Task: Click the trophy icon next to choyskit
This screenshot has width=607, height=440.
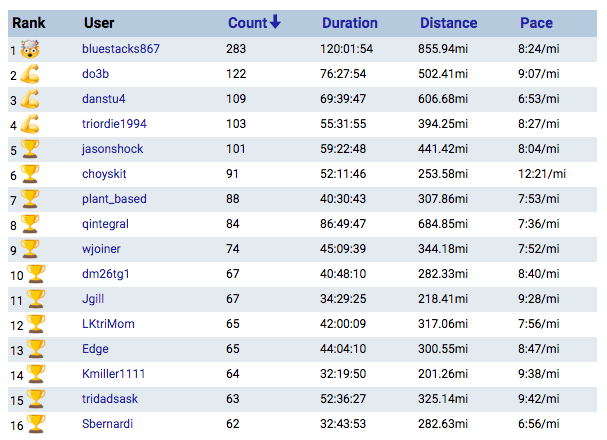Action: [x=29, y=173]
